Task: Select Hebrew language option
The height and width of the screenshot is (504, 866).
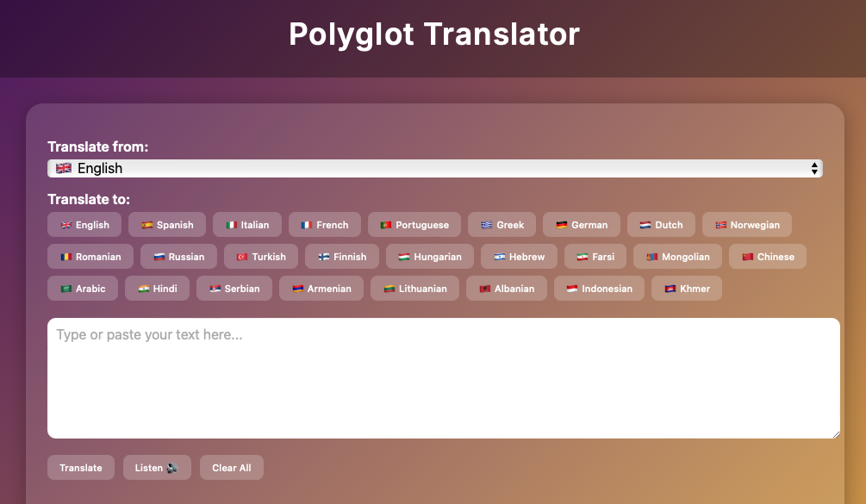Action: pyautogui.click(x=519, y=257)
